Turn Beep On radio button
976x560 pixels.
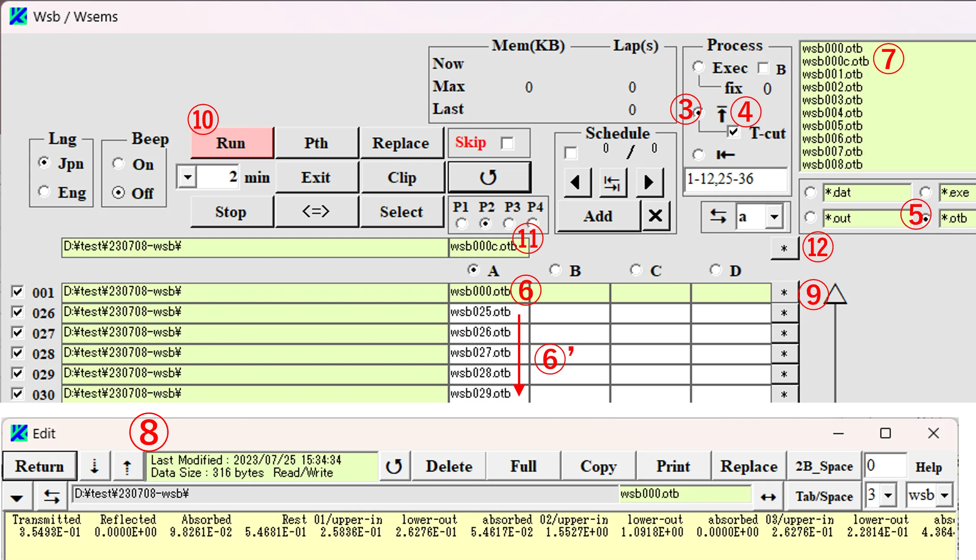tap(118, 164)
